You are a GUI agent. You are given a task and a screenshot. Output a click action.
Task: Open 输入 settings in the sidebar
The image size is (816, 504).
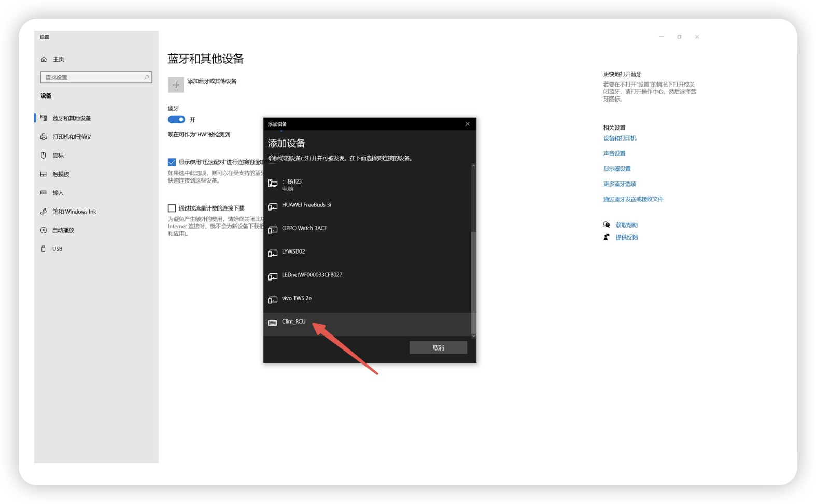[58, 193]
